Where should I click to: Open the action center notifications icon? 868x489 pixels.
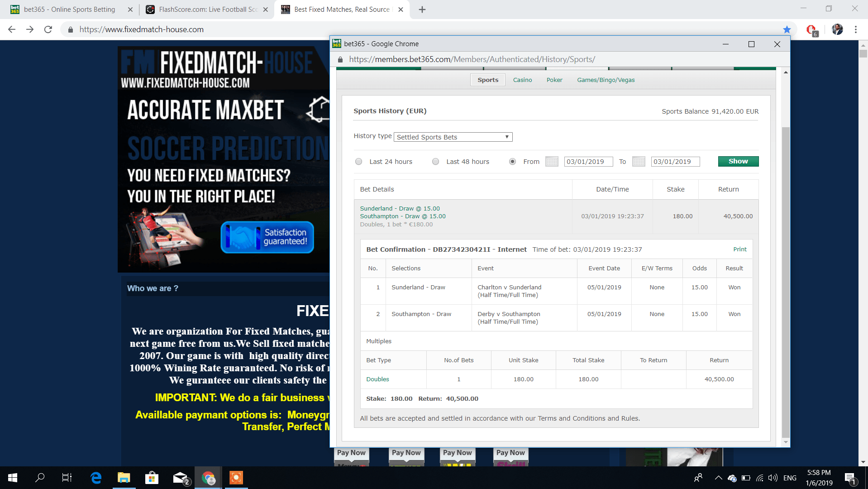(x=849, y=478)
